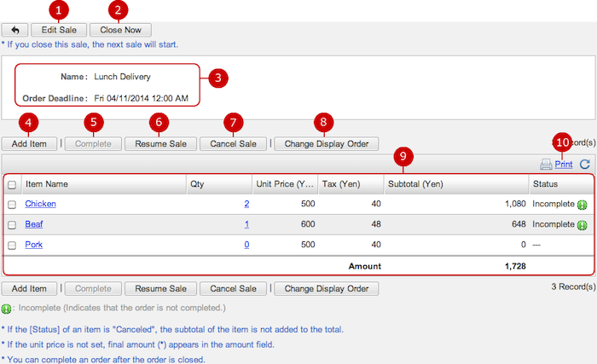Click the Amount label in total row
Viewport: 597px width, 364px height.
365,266
